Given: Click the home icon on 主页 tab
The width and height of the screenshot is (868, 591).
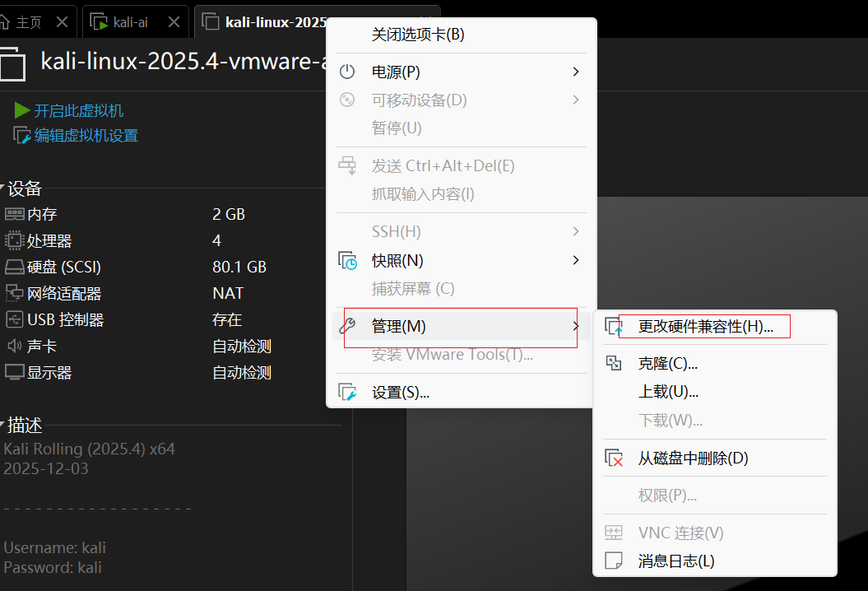Looking at the screenshot, I should (4, 22).
